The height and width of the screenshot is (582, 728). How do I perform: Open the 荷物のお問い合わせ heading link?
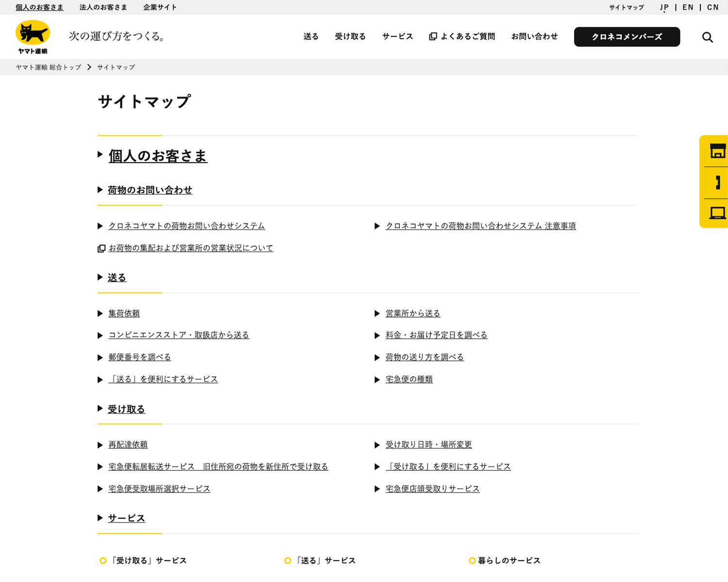point(150,190)
